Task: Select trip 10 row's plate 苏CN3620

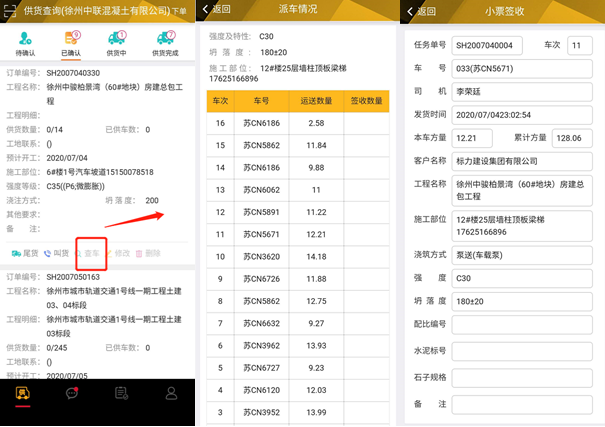Action: [x=261, y=257]
